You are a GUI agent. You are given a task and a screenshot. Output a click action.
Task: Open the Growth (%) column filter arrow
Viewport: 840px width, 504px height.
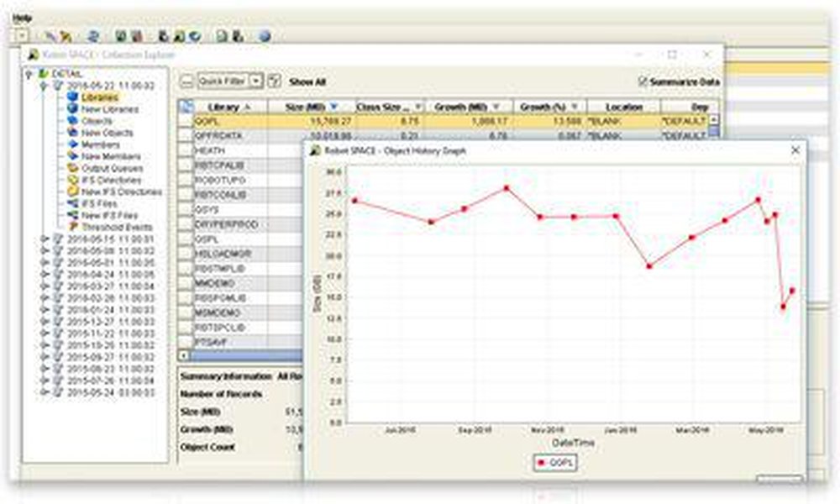(x=575, y=108)
